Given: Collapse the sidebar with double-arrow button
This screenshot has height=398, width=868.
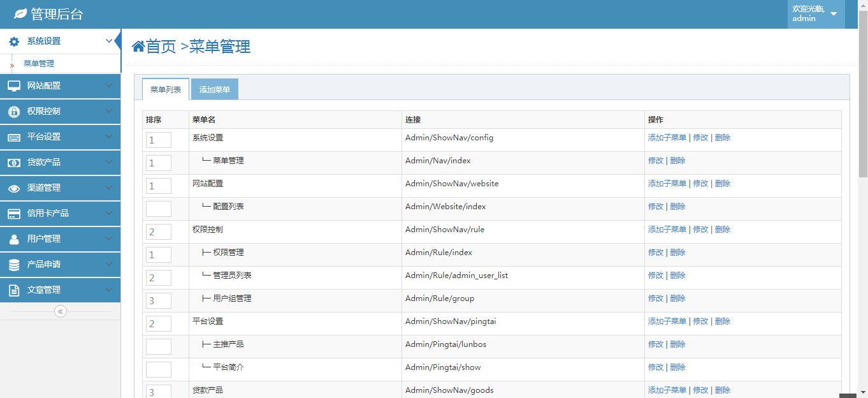Looking at the screenshot, I should point(61,311).
